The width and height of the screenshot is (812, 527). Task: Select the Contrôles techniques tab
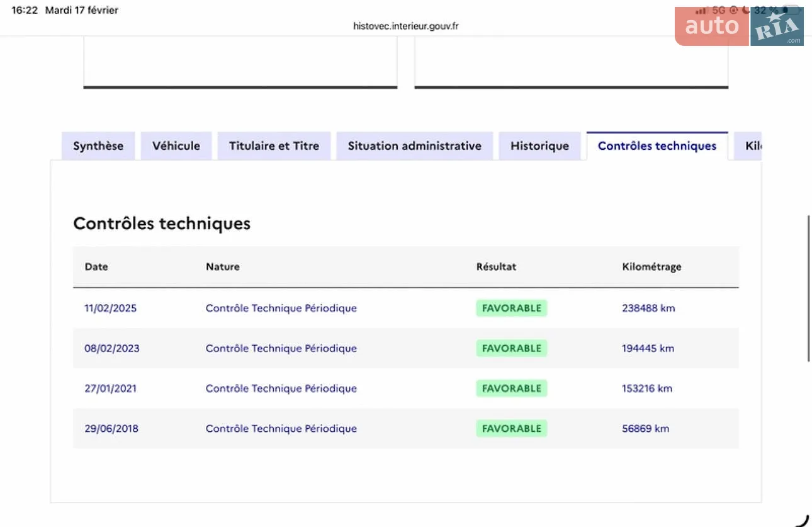(x=657, y=146)
